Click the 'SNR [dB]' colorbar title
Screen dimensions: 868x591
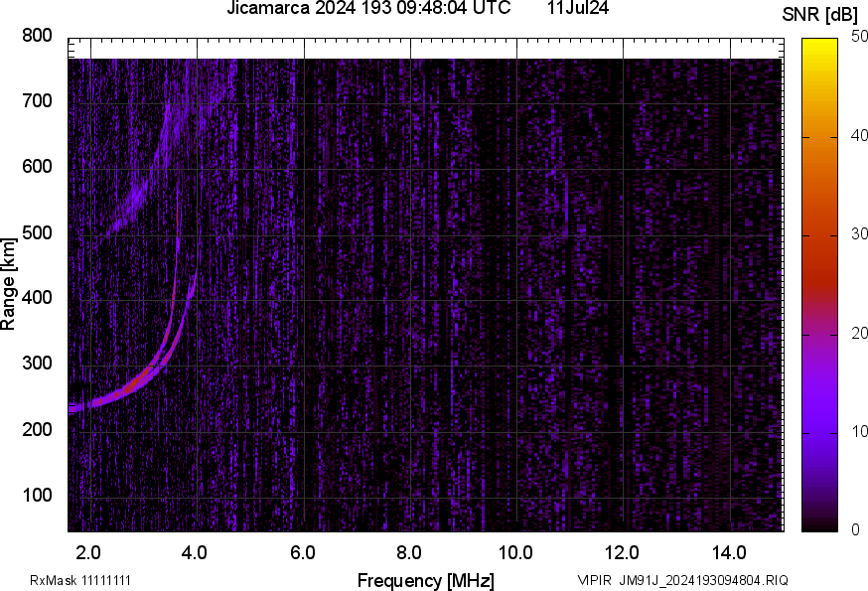(820, 15)
